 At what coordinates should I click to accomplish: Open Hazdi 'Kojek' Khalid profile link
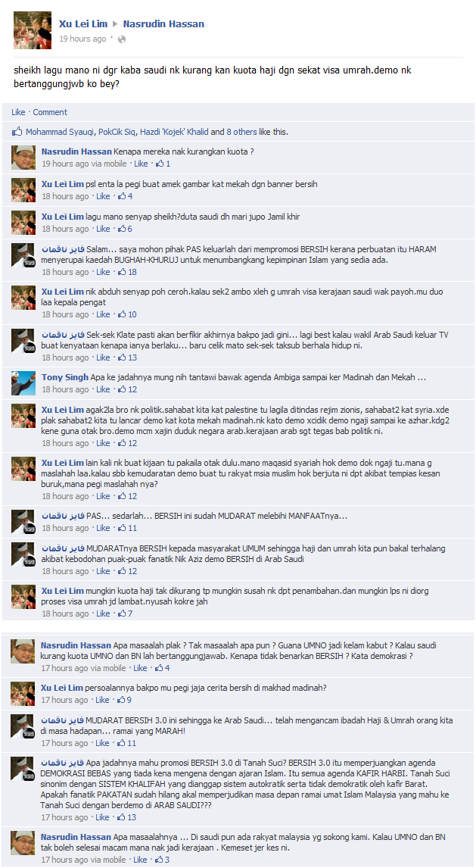coord(173,132)
